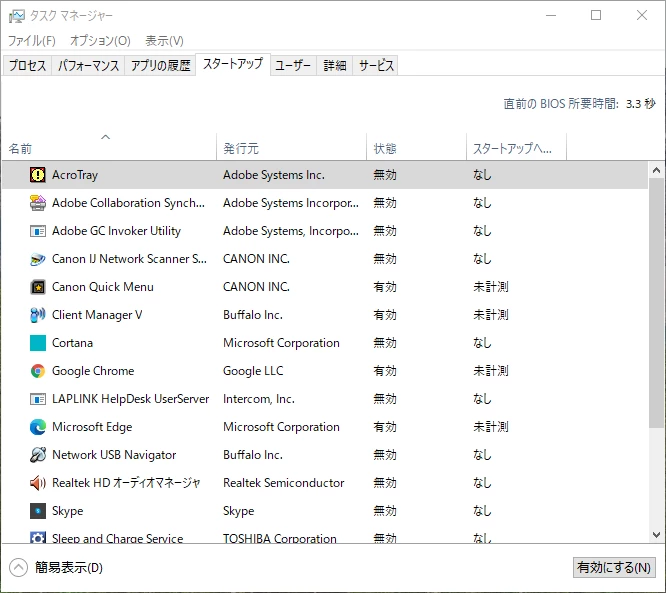Select the Canon Quick Menu entry

tap(102, 287)
